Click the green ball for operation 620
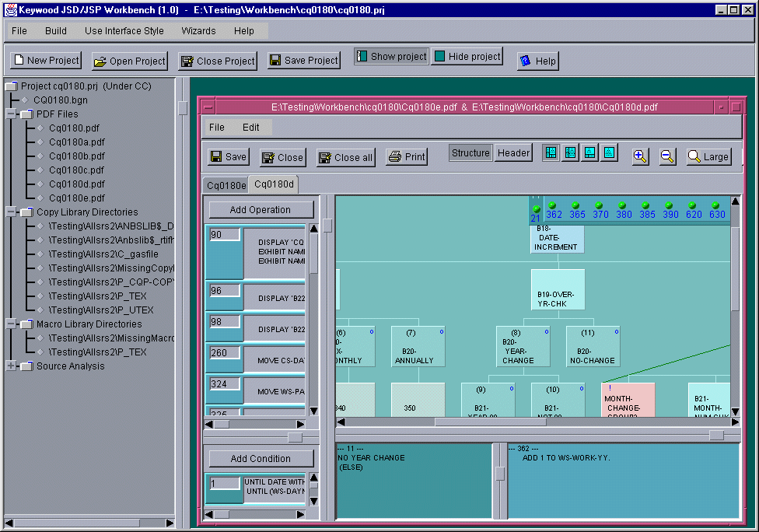The image size is (759, 532). click(692, 205)
